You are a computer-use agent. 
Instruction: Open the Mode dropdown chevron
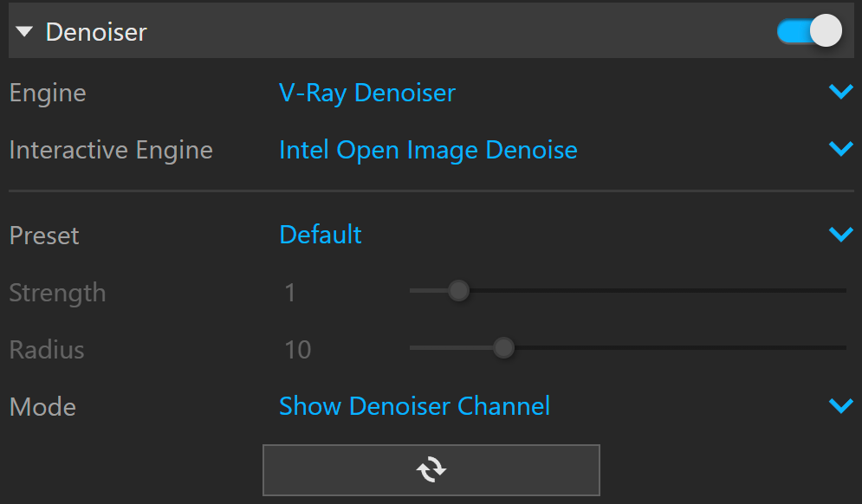[840, 405]
